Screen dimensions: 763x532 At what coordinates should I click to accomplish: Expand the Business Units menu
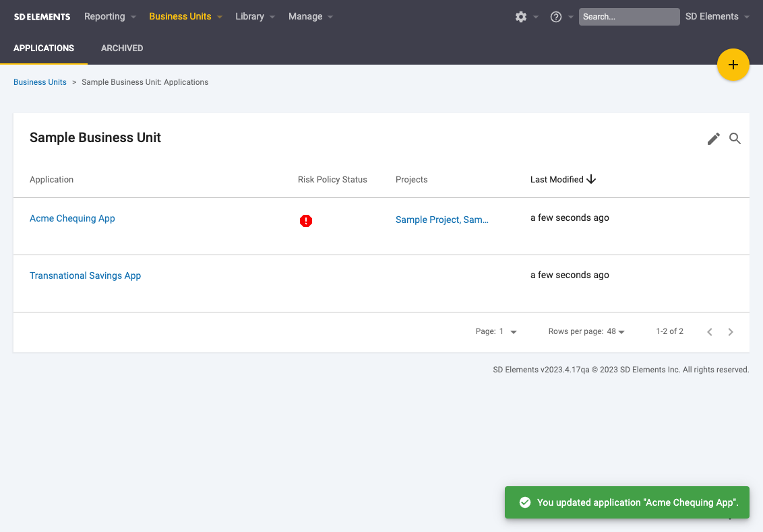click(x=185, y=17)
